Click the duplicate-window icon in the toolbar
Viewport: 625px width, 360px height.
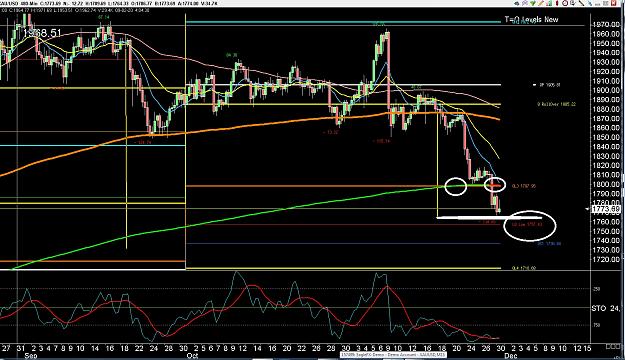(x=573, y=3)
